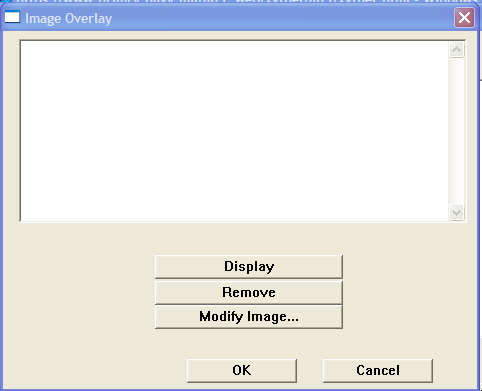Click the list scrollbar up arrow

456,50
